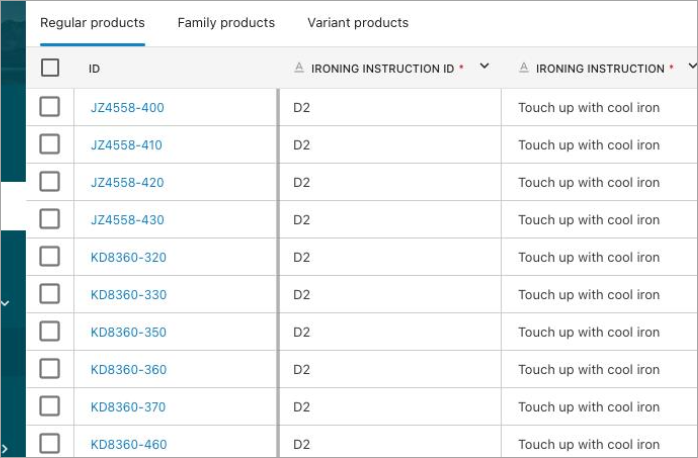Check the box for product KD8360-320
The image size is (698, 458).
click(50, 257)
